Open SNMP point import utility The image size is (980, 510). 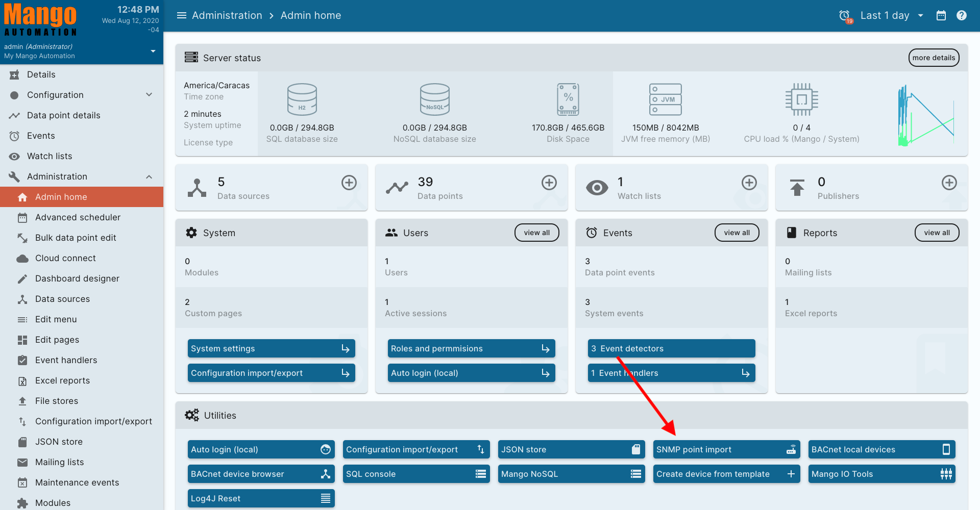(x=727, y=449)
